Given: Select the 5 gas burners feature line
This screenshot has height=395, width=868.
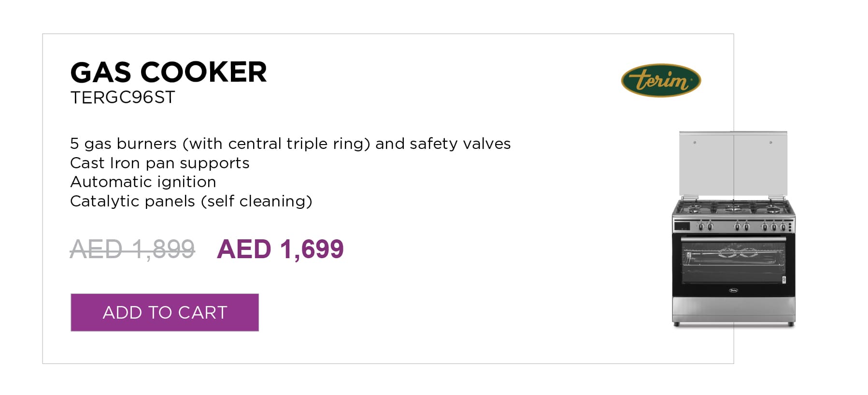Looking at the screenshot, I should pos(290,144).
